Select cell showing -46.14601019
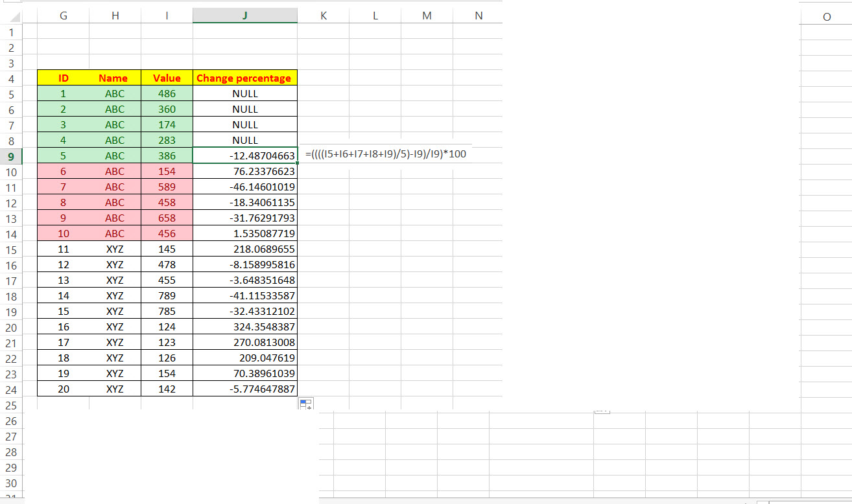The width and height of the screenshot is (852, 504). point(245,187)
